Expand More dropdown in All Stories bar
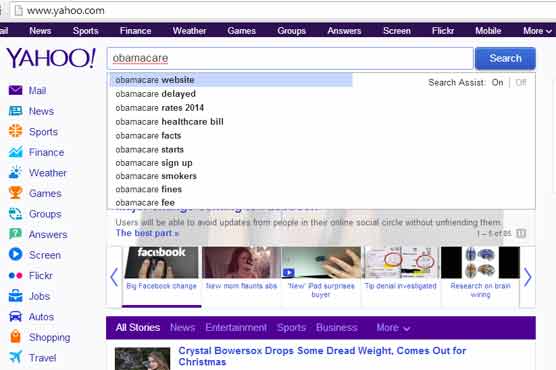The image size is (556, 370). 393,327
